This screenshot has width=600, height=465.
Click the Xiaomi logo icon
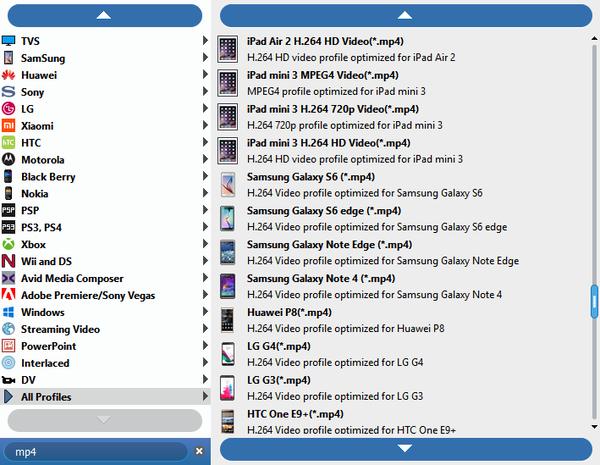pyautogui.click(x=8, y=126)
